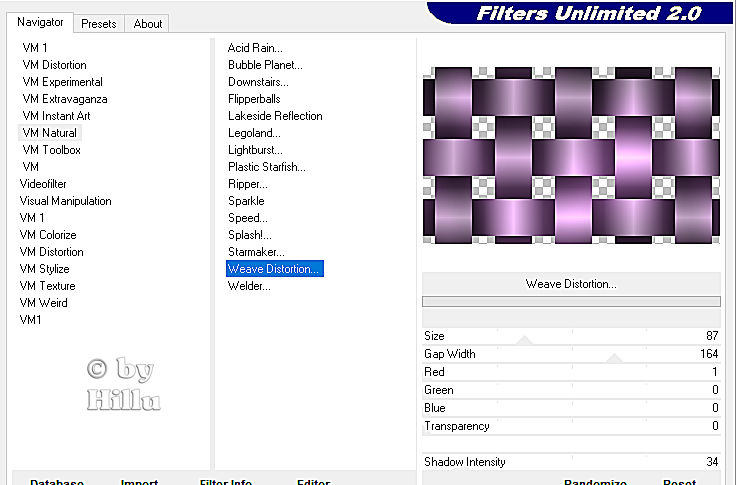Choose the VM Instant Art category
The width and height of the screenshot is (736, 485).
click(x=56, y=116)
